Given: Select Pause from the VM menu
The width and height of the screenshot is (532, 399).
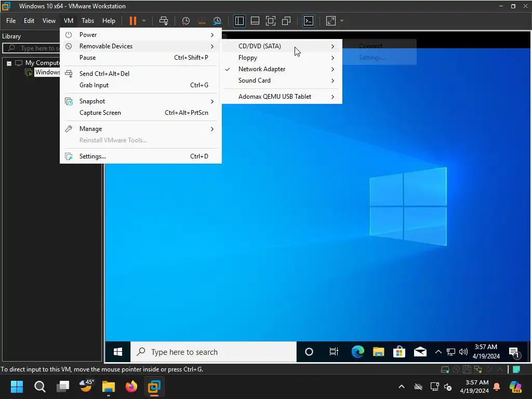Looking at the screenshot, I should click(x=140, y=58).
